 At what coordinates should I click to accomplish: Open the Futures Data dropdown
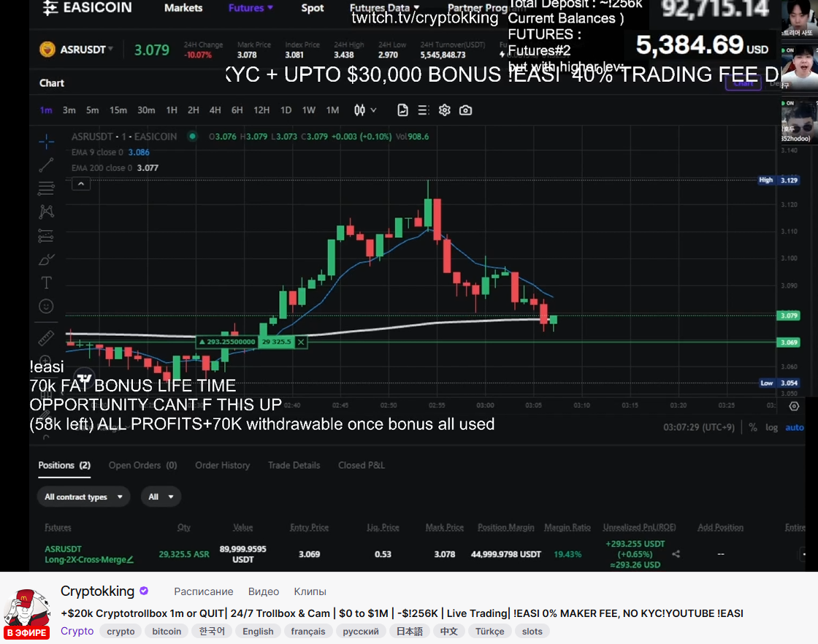click(x=384, y=8)
